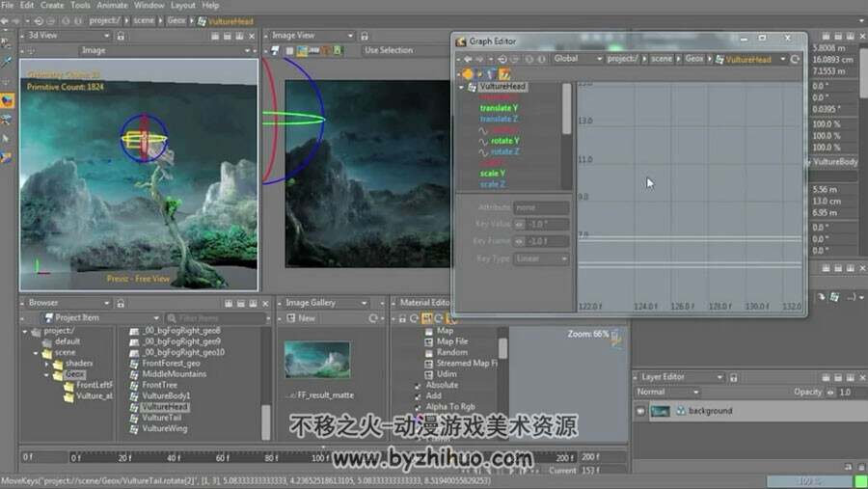Open the Create menu
The height and width of the screenshot is (489, 868).
pos(51,5)
